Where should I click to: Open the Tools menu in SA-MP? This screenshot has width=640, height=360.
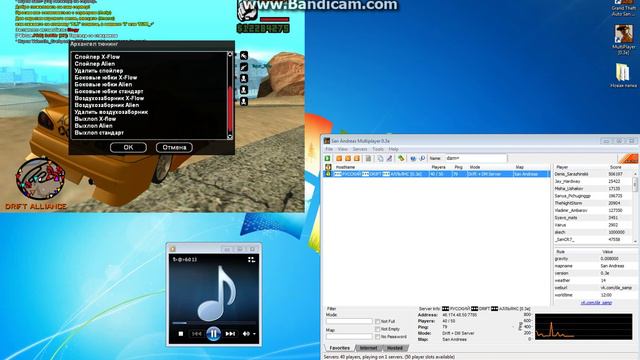378,149
